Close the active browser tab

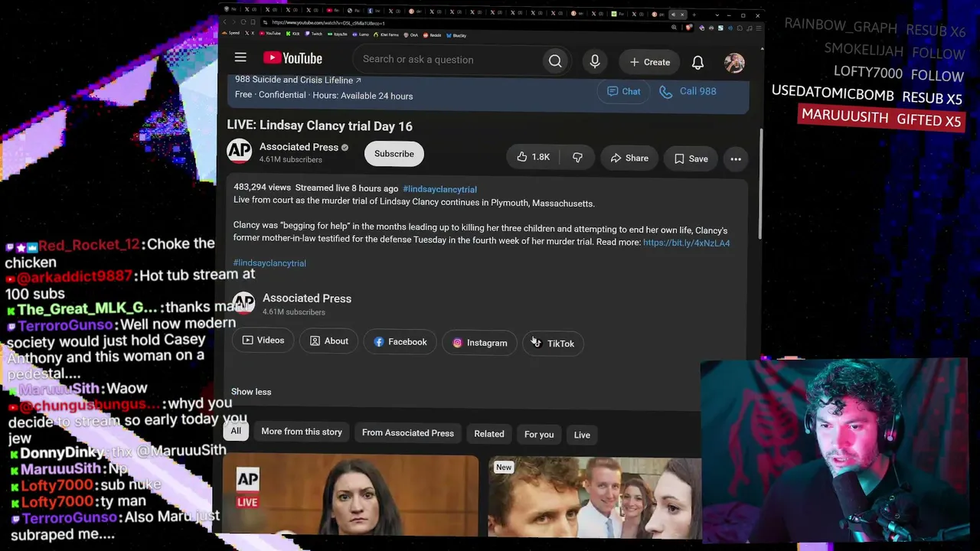tap(682, 14)
